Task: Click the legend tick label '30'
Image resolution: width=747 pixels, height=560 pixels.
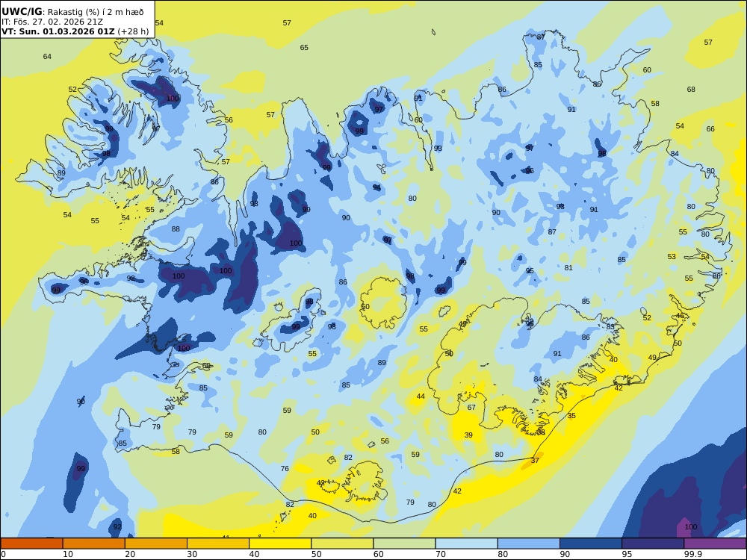Action: coord(192,554)
